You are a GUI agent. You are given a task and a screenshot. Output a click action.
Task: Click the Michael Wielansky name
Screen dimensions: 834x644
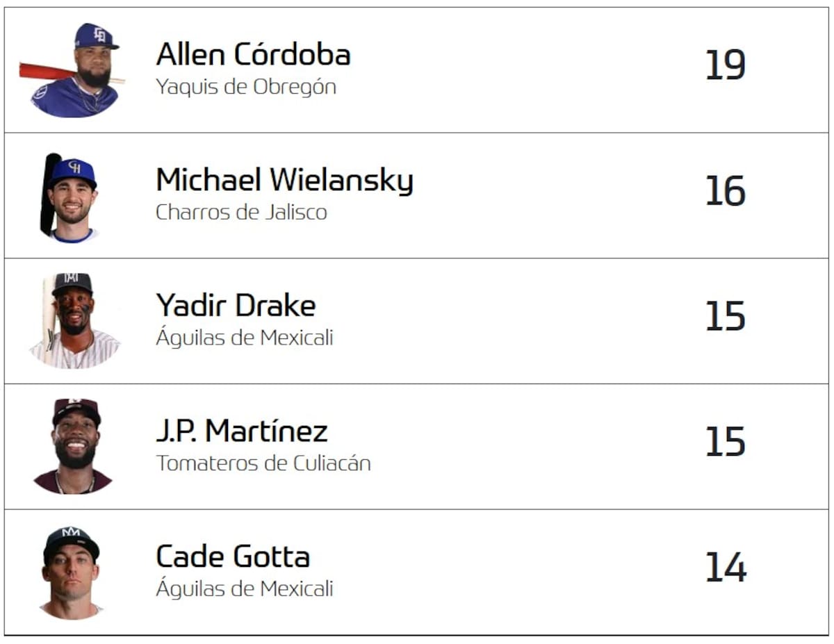(284, 180)
